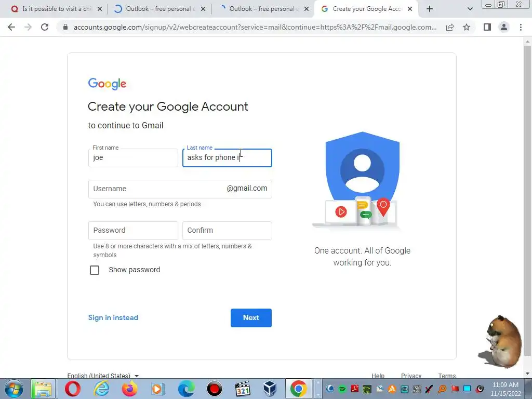Open Windows Media Player from the taskbar
This screenshot has height=399, width=532.
pos(158,389)
